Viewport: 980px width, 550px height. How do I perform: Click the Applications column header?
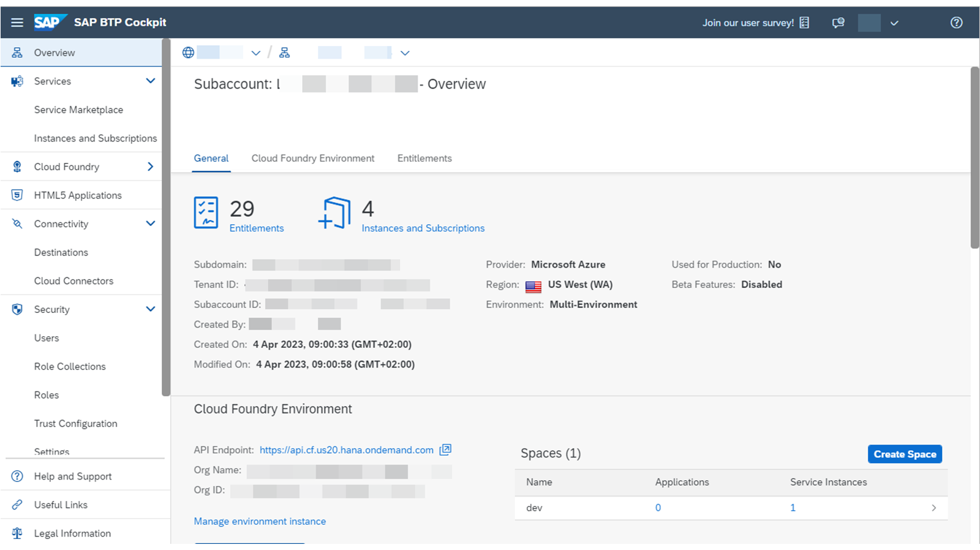pos(682,482)
